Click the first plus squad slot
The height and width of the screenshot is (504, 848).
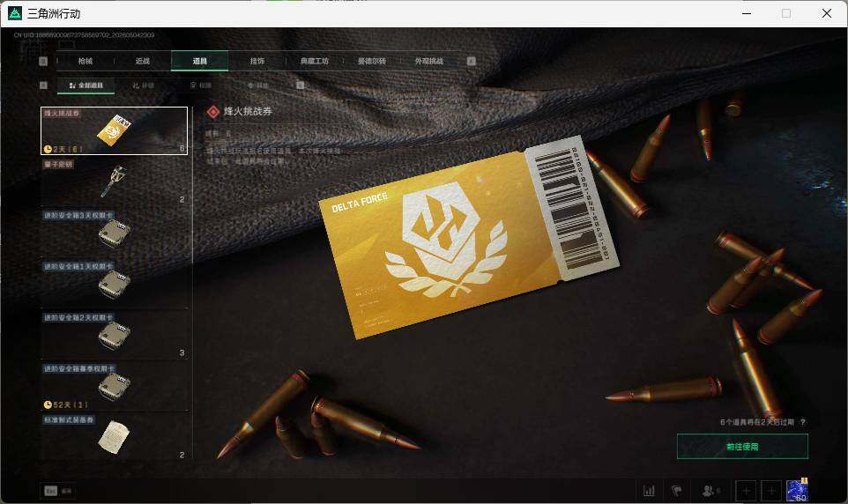746,491
